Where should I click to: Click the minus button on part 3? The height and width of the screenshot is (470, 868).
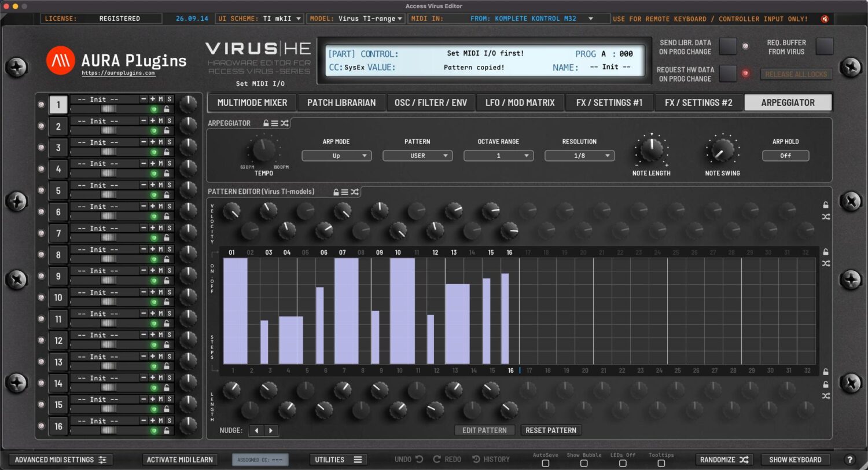(144, 142)
